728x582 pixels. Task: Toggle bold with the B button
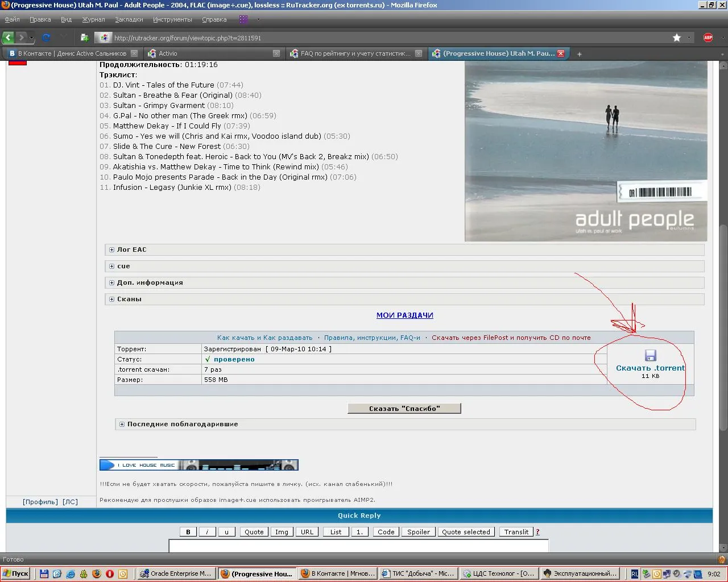click(x=188, y=532)
